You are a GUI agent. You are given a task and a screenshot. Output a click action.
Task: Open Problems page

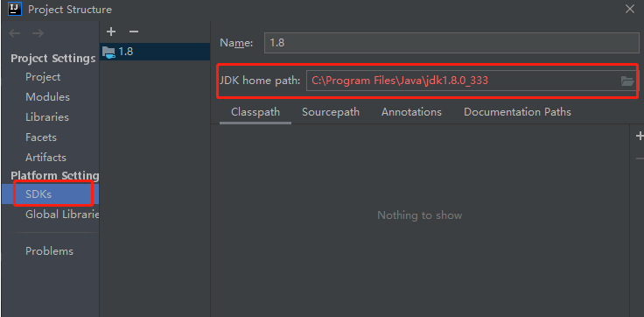(49, 251)
